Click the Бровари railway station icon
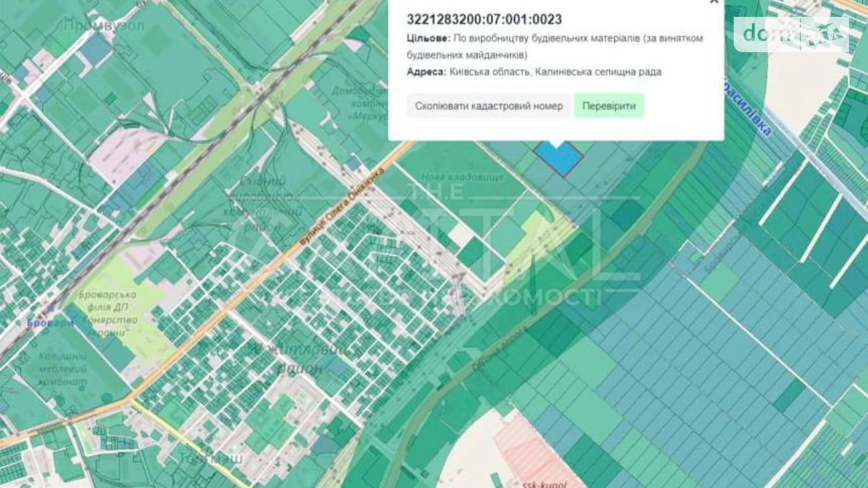This screenshot has width=868, height=488. point(51,309)
